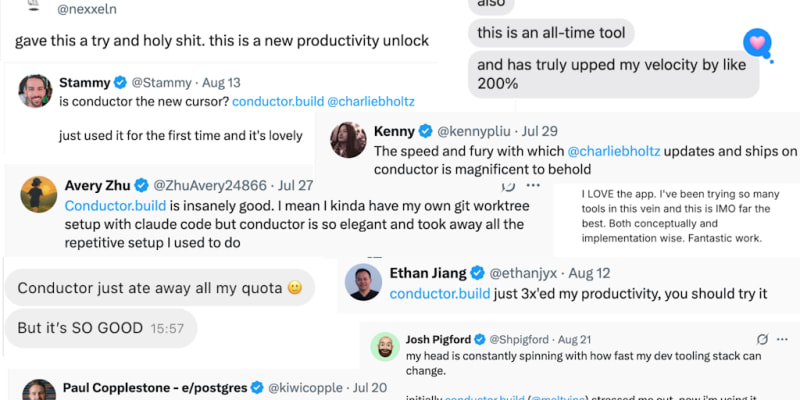Select the "But it's SO GOOD" message bubble

pos(100,327)
